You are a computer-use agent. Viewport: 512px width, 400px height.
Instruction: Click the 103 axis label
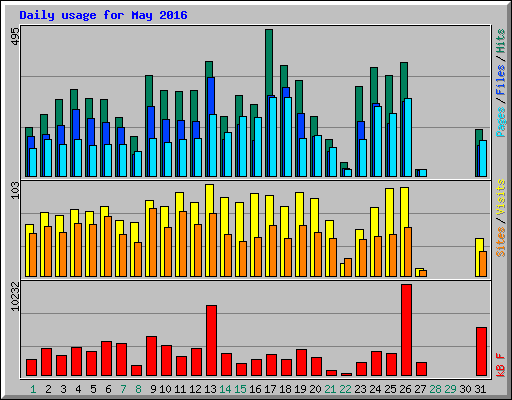coord(15,191)
